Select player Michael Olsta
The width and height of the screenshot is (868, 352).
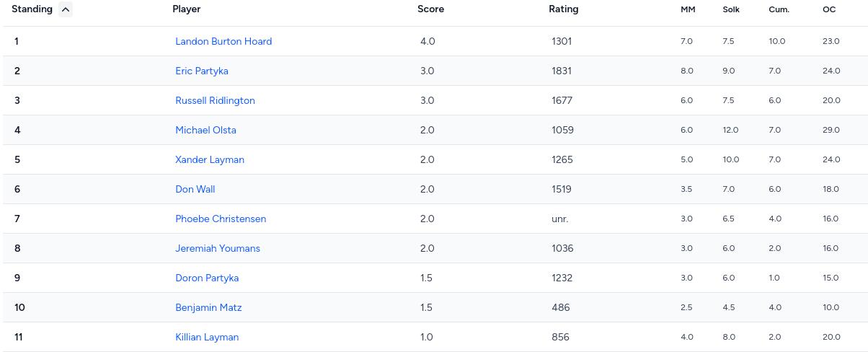pyautogui.click(x=205, y=130)
